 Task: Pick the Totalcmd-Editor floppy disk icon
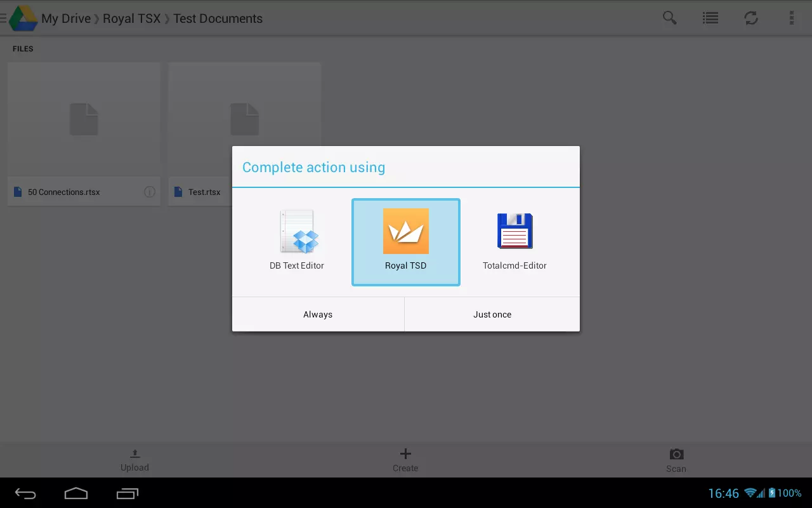pos(514,231)
